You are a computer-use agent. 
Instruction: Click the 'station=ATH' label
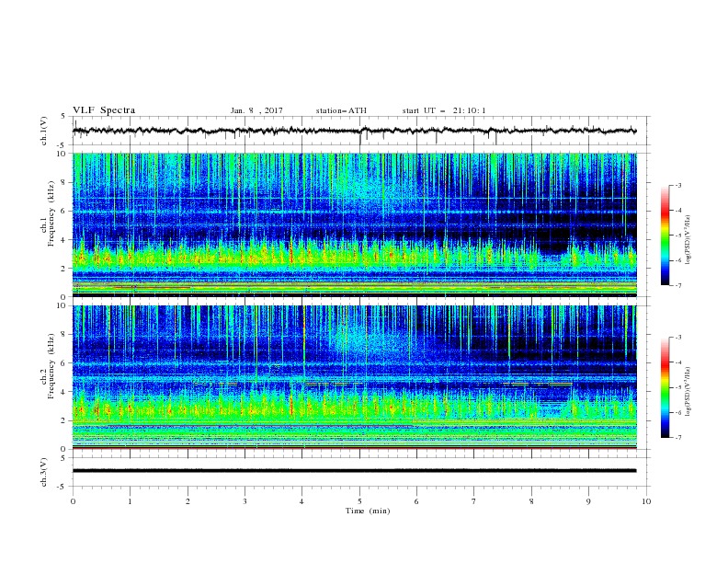341,110
